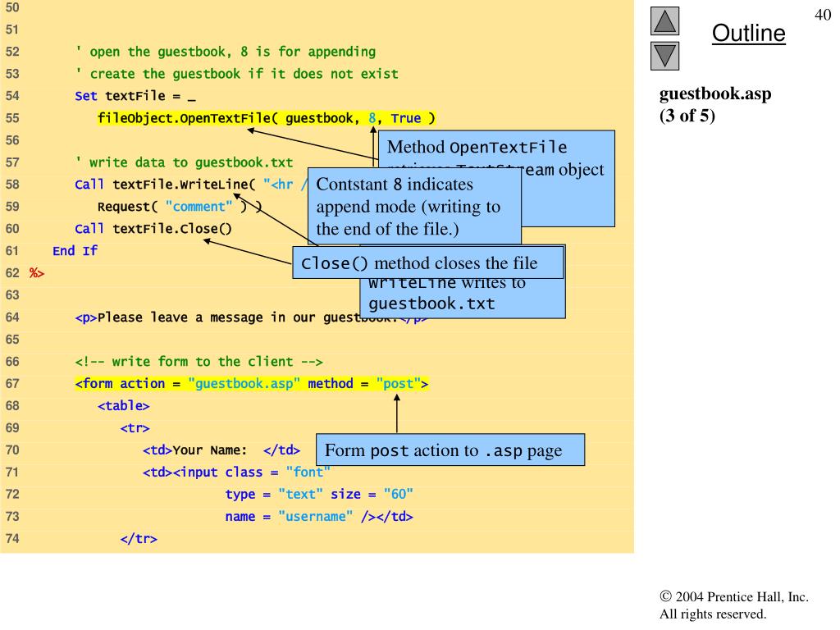Click the closing </tr> tag

139,539
